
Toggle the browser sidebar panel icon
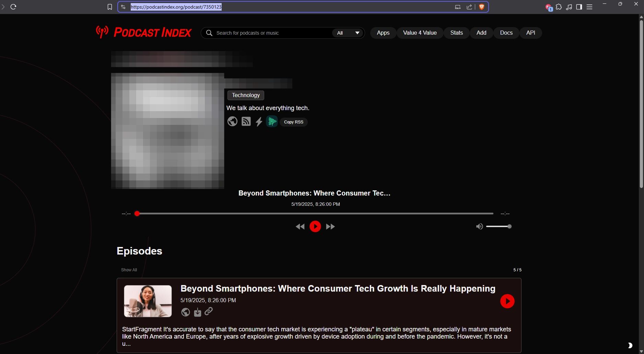[579, 7]
